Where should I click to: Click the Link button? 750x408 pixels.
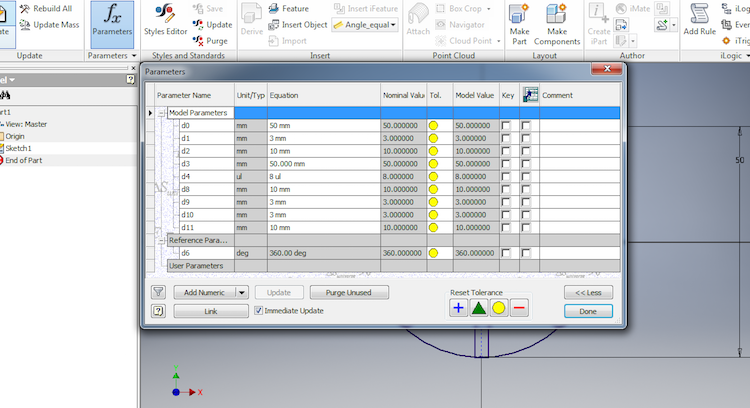coord(211,311)
